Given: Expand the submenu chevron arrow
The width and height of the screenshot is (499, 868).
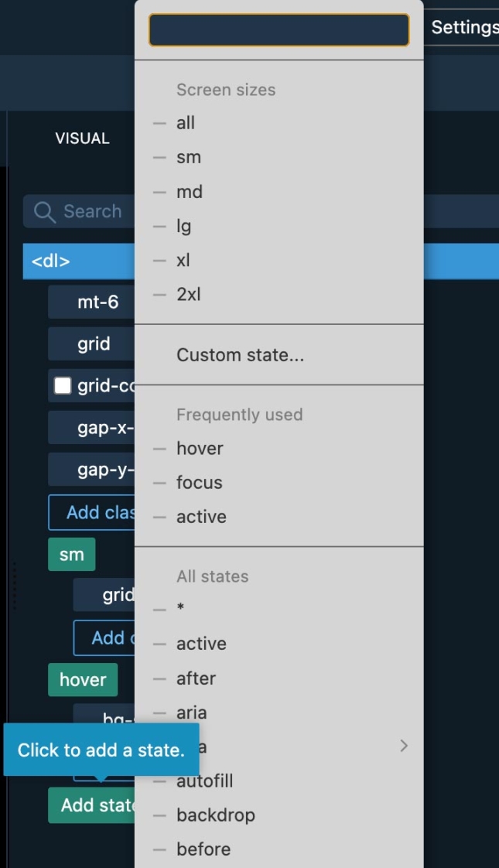Looking at the screenshot, I should 403,746.
